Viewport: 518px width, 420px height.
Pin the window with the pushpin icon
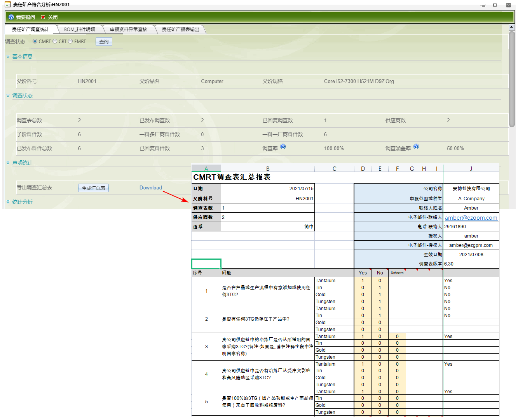(483, 5)
